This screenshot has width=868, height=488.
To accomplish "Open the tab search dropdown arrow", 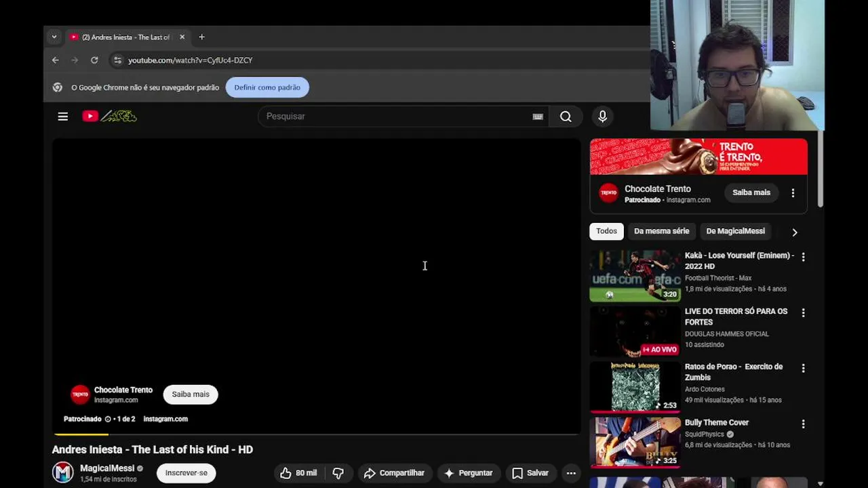I will coord(54,37).
